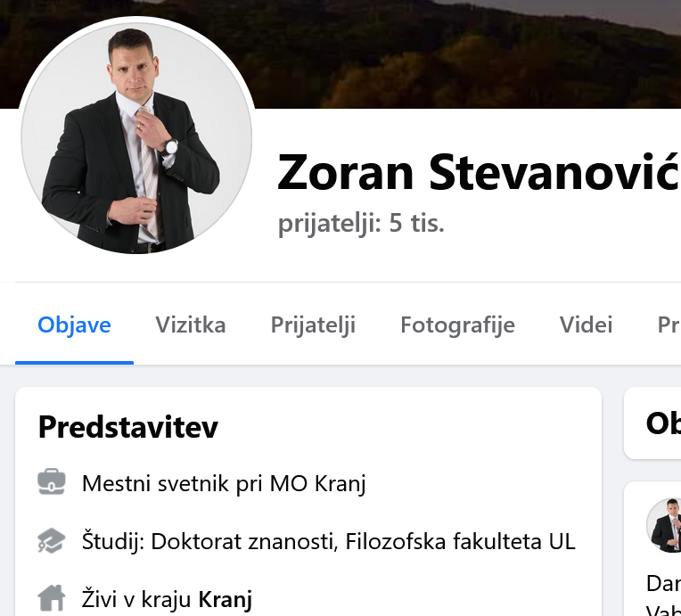The height and width of the screenshot is (616, 681).
Task: Open Zoran Stevanović's large profile picture
Action: (x=136, y=137)
